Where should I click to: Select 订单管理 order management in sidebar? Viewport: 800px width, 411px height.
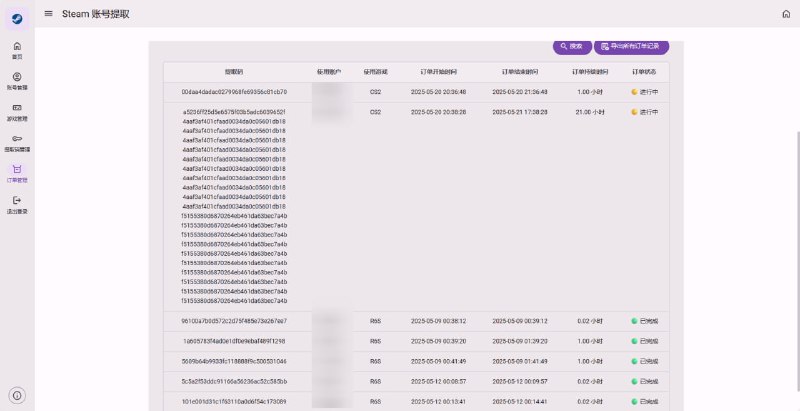tap(17, 173)
